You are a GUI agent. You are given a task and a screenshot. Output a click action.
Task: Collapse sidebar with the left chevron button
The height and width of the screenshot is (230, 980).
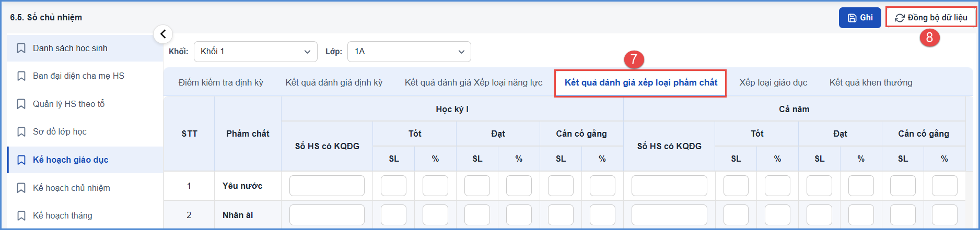(163, 34)
